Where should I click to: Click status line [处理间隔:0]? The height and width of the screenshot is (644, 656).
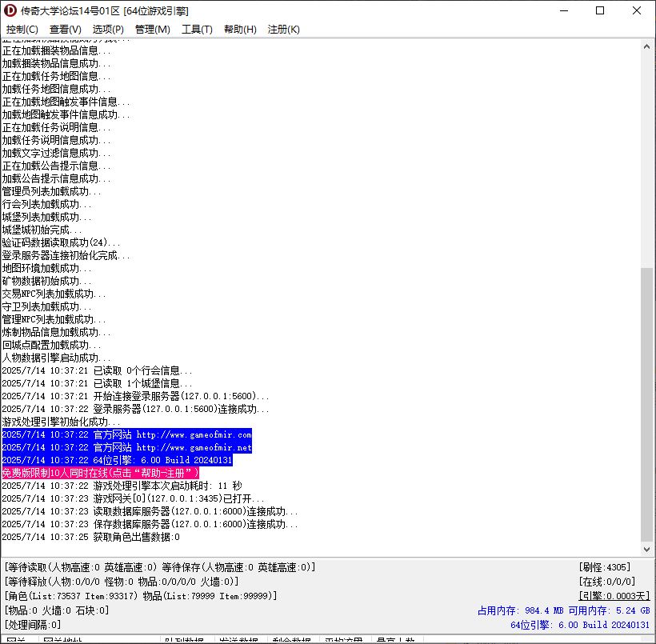33,624
